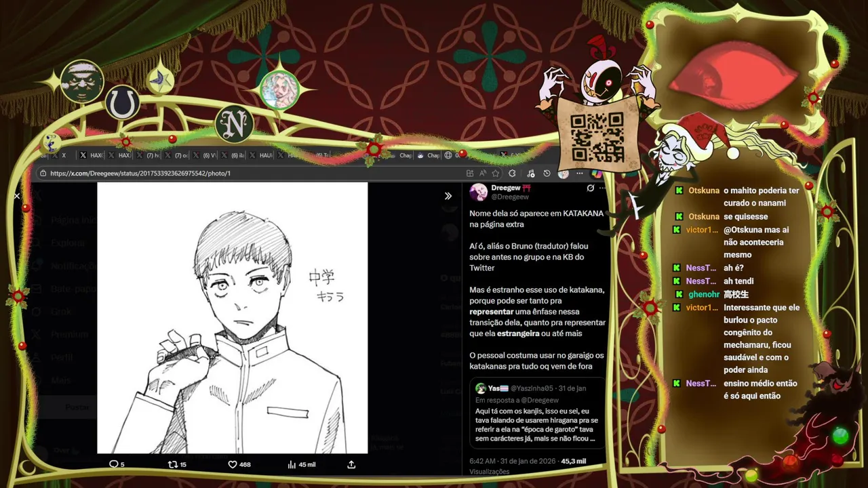
Task: Open the Dreegew display name link
Action: point(506,188)
